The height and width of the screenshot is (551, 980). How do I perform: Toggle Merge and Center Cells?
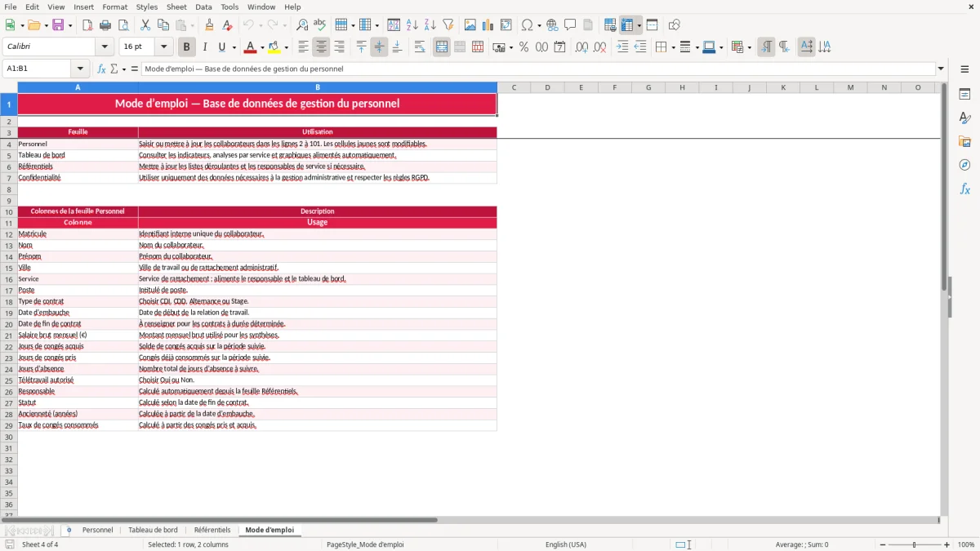(442, 47)
